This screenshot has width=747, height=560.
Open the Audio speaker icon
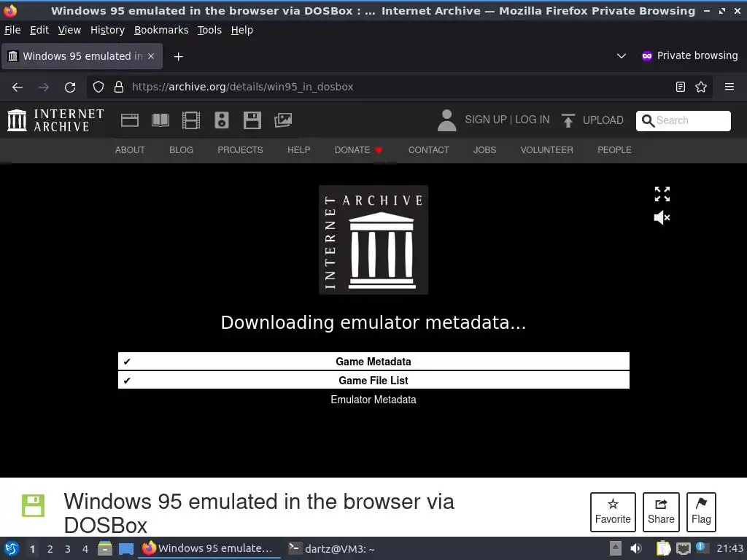click(x=222, y=120)
